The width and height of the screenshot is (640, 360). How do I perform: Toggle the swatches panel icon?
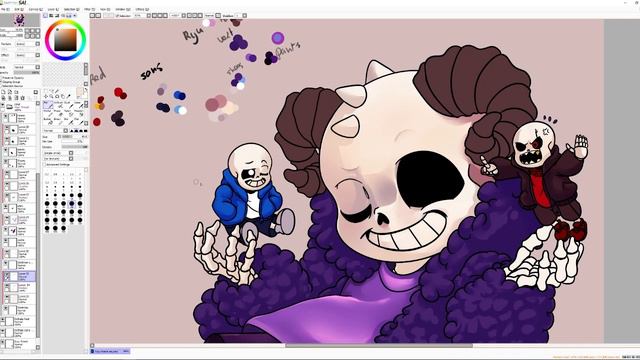pyautogui.click(x=69, y=16)
